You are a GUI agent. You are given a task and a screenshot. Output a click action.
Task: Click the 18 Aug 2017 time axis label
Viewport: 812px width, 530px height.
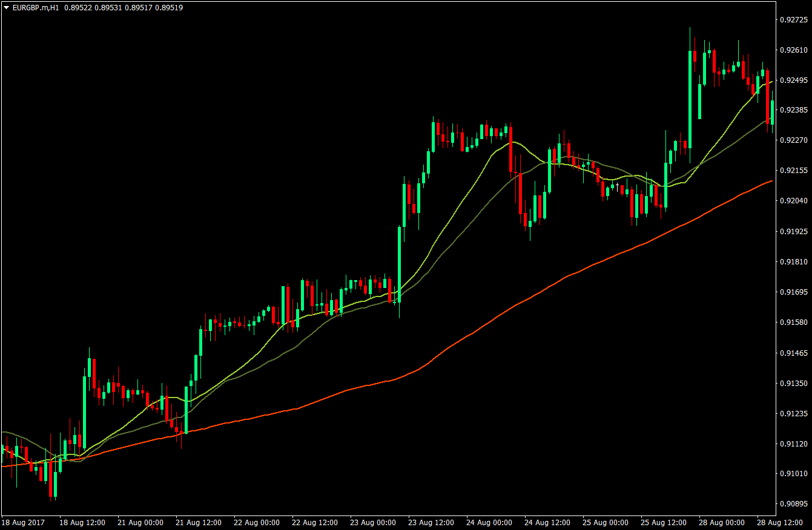tap(23, 522)
